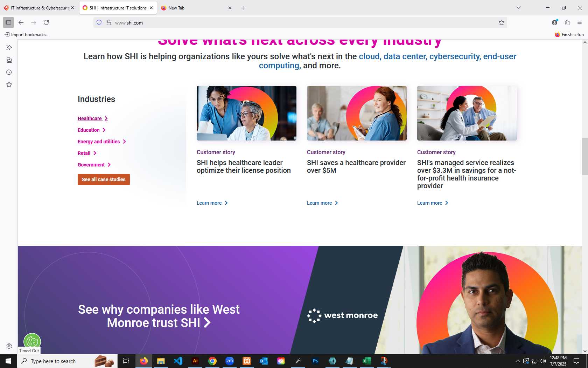The width and height of the screenshot is (588, 368).
Task: Click Import bookmarks in bookmarks bar
Action: 27,34
